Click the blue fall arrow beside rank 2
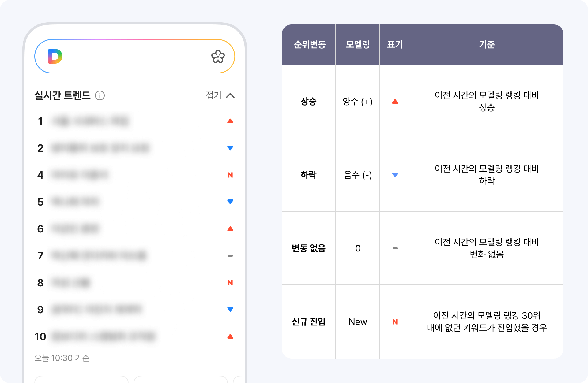The height and width of the screenshot is (383, 588). (x=230, y=148)
